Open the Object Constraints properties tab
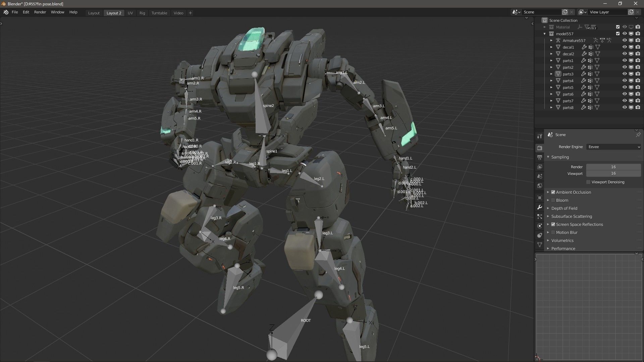Screen dimensions: 644x362 [539, 235]
